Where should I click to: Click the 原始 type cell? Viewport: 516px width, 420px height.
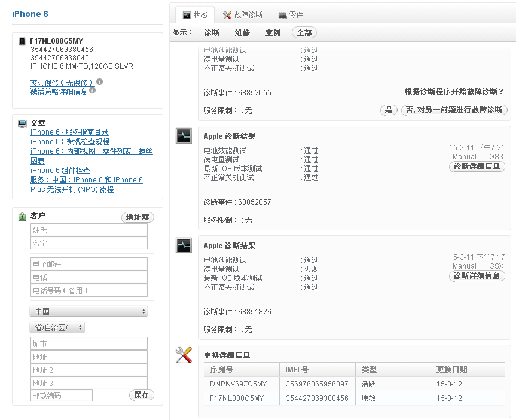(393, 398)
